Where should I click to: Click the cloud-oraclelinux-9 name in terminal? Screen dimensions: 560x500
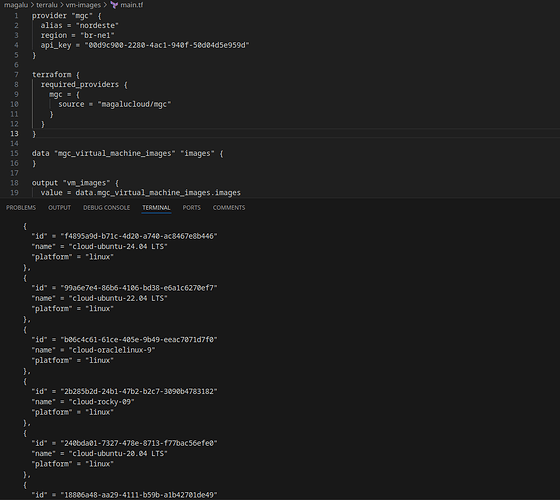tap(112, 350)
